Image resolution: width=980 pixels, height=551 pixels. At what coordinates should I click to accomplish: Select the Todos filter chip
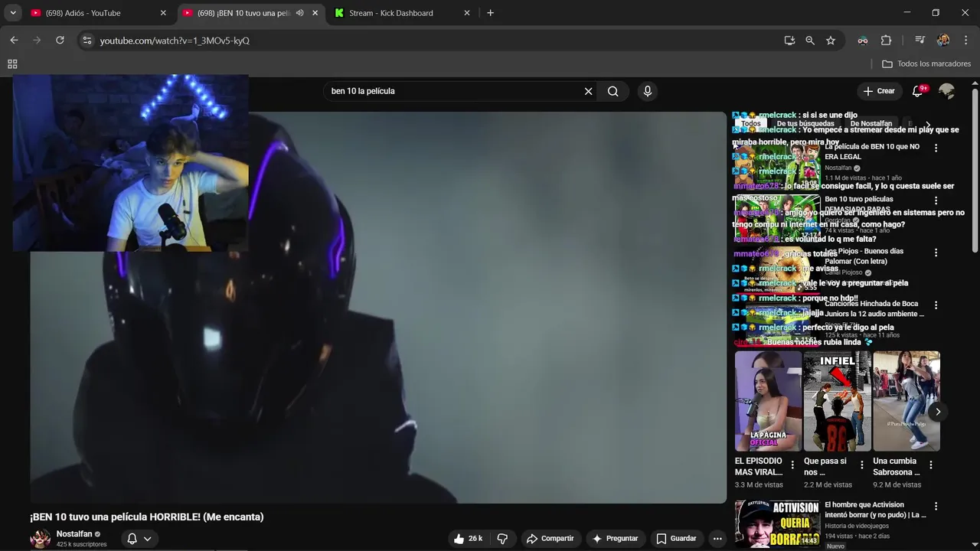751,123
